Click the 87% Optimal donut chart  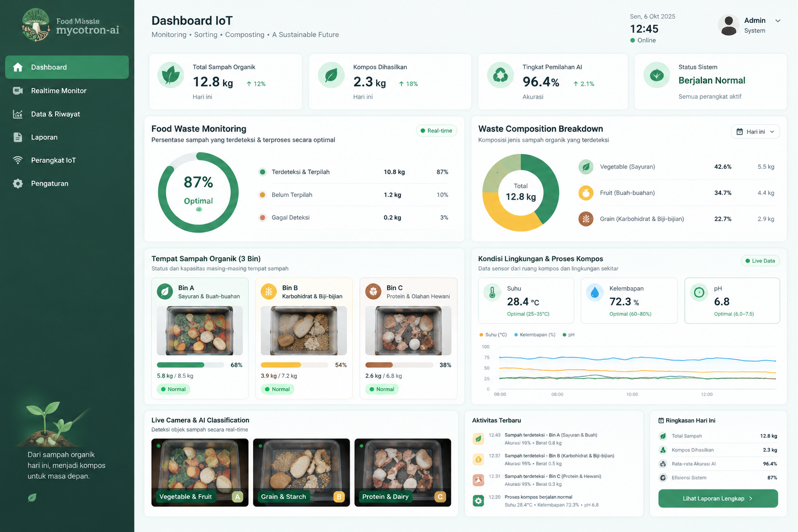198,192
